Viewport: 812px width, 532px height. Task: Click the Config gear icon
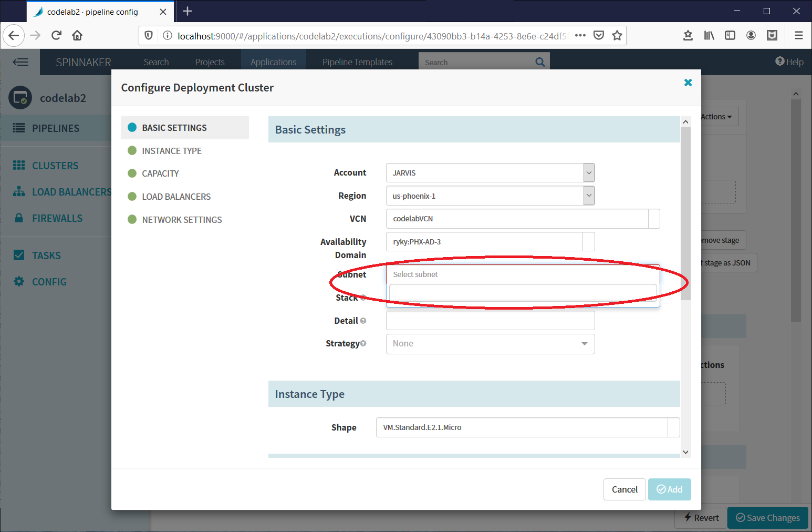(19, 281)
